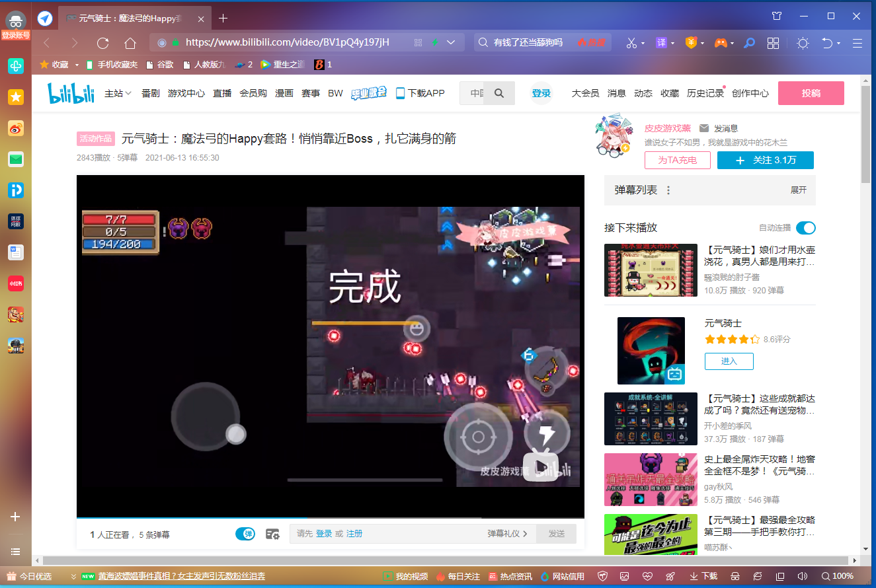Select the 元气骑士 browser tab
Viewport: 876px width, 588px height.
tap(136, 18)
